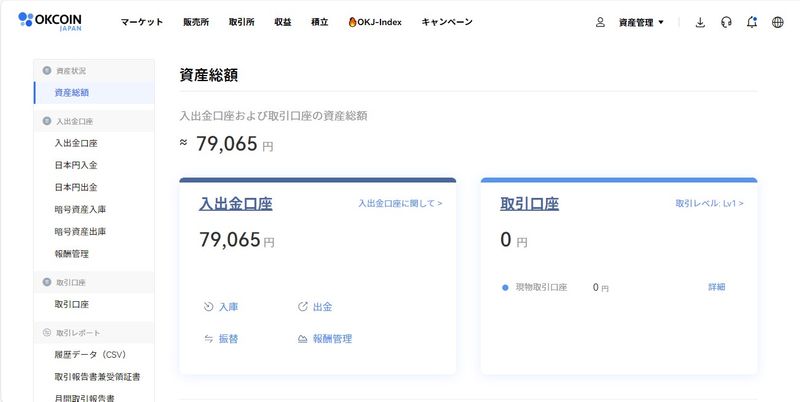Click the OKCoin Japan logo
800x402 pixels.
point(50,21)
